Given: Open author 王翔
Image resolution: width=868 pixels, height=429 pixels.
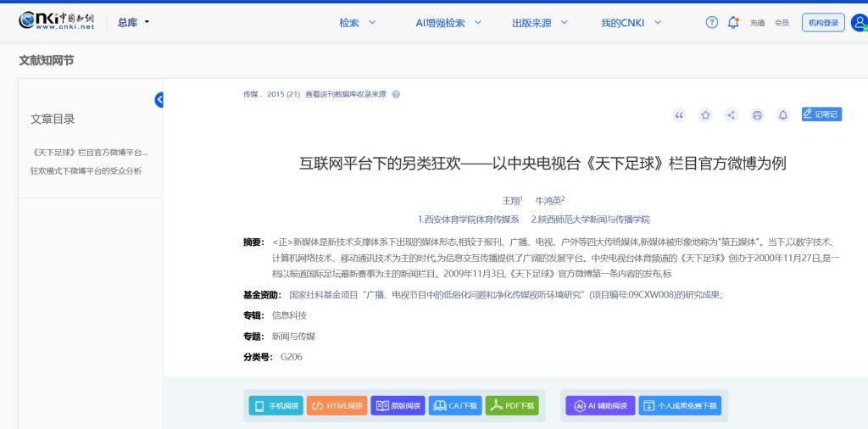Looking at the screenshot, I should [511, 200].
